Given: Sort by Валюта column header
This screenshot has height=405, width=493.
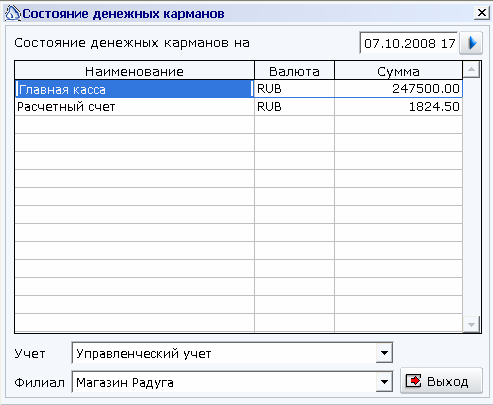Looking at the screenshot, I should point(294,71).
